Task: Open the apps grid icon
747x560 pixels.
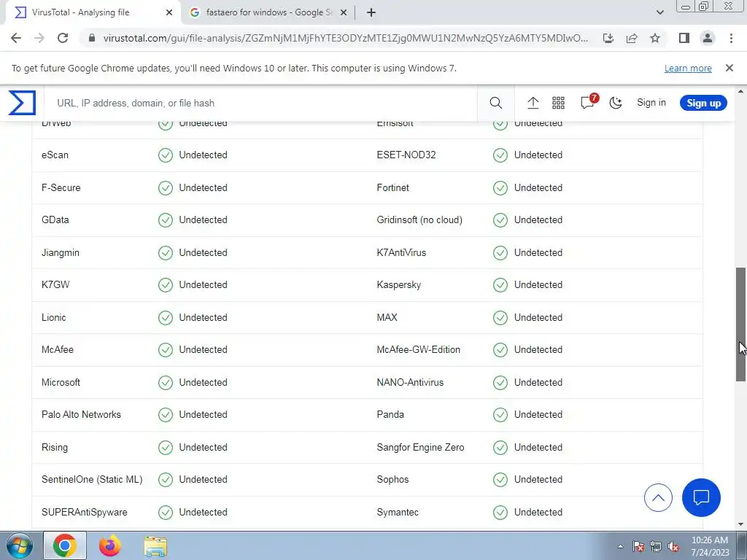Action: point(558,103)
